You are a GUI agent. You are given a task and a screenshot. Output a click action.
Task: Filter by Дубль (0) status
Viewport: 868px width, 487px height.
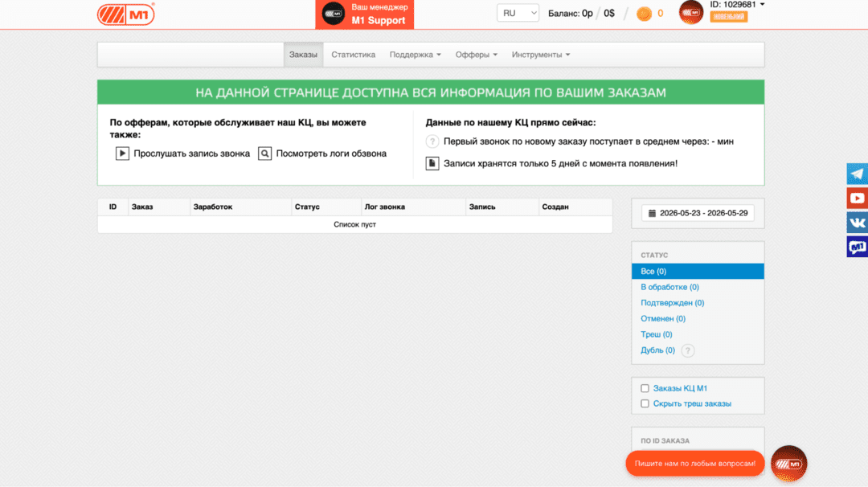click(657, 350)
